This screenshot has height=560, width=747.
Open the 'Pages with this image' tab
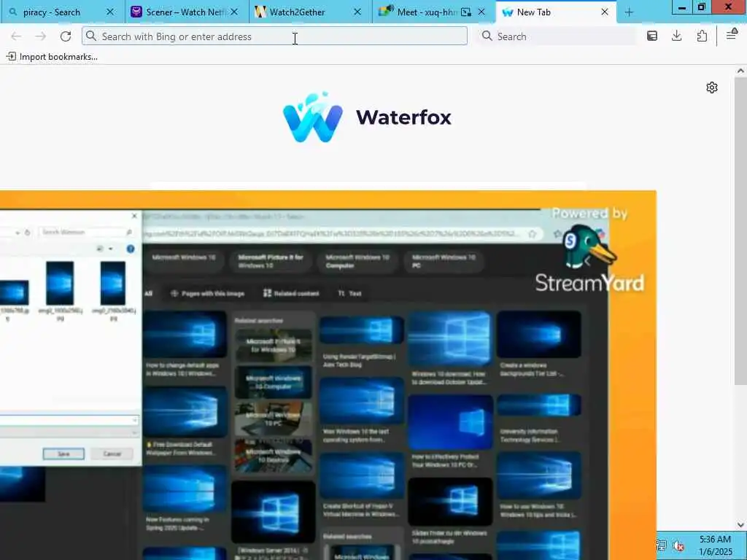[208, 293]
